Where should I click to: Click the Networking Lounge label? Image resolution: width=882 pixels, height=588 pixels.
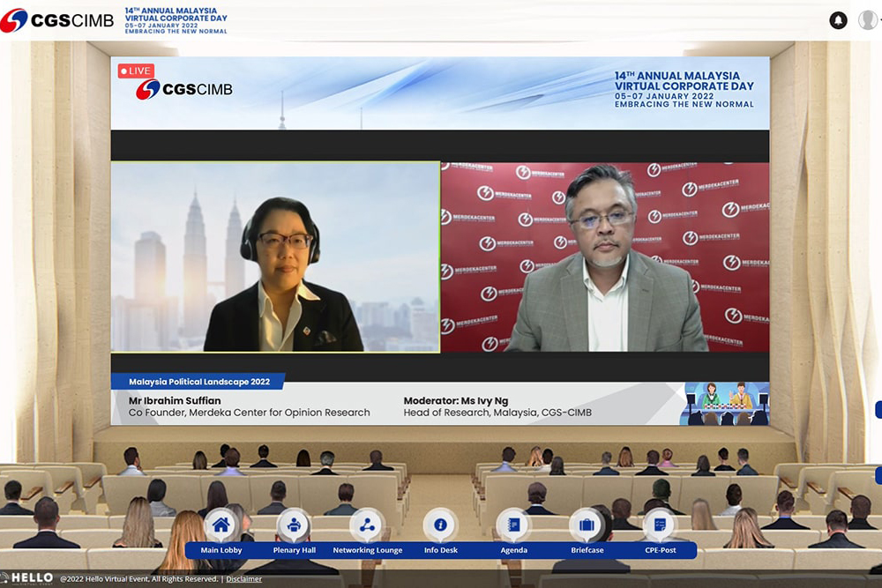tap(367, 550)
